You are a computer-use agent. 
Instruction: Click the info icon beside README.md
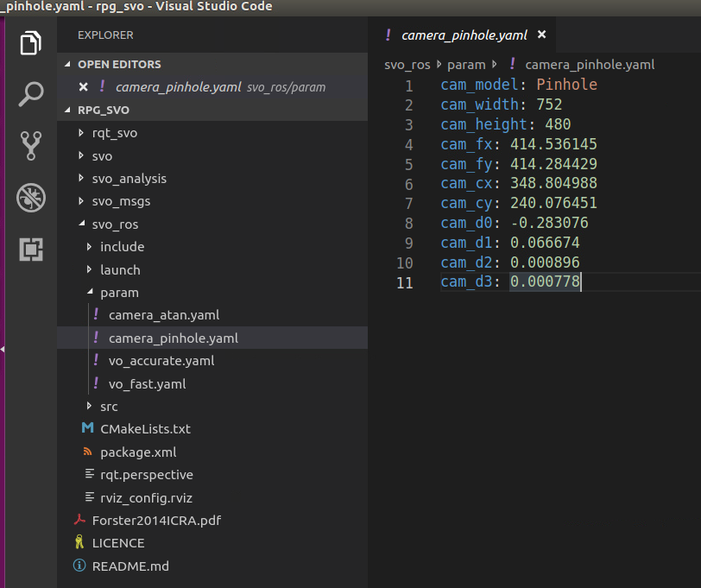(x=79, y=566)
